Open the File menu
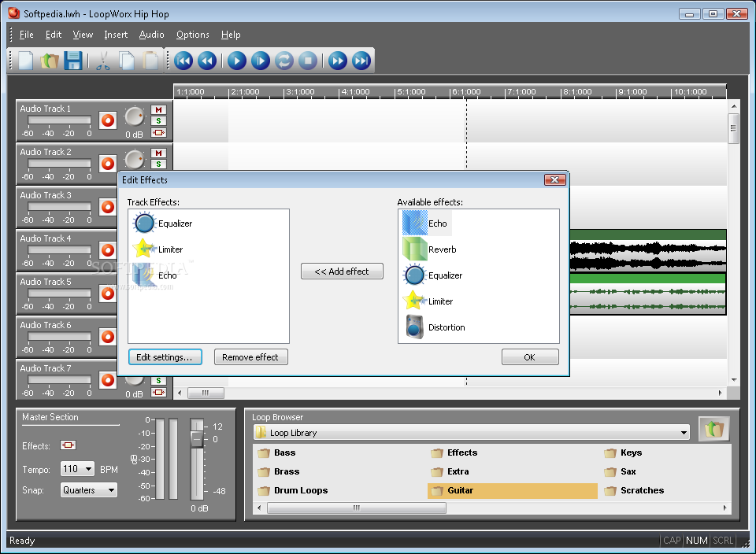Viewport: 756px width, 554px height. [27, 35]
